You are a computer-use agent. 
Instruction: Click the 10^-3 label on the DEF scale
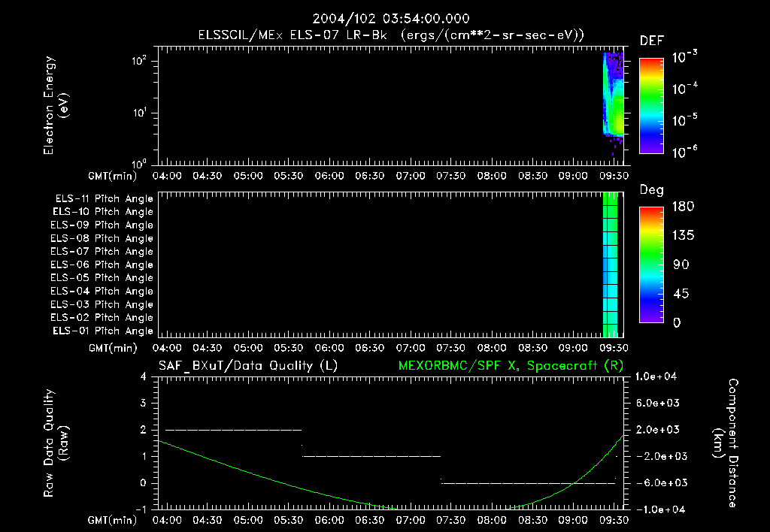tap(684, 56)
